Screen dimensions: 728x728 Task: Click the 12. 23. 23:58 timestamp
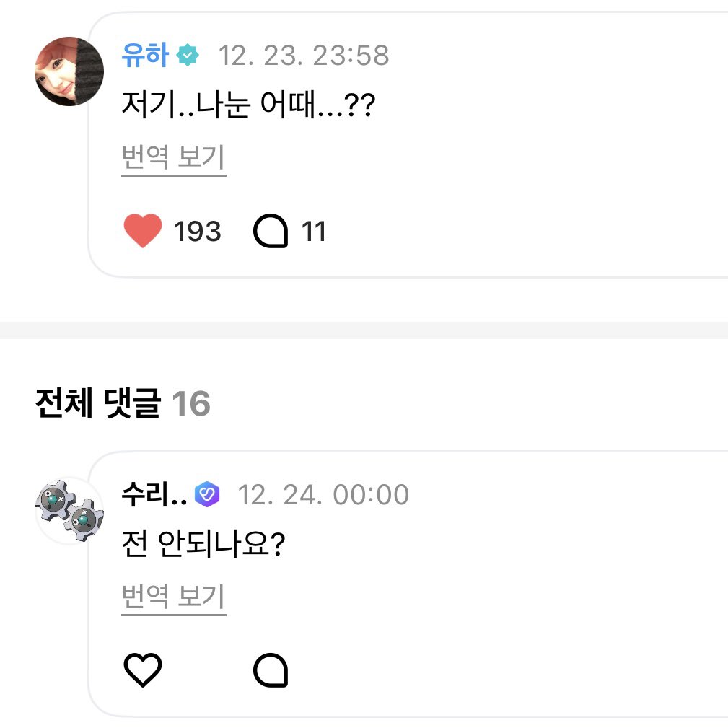[303, 56]
